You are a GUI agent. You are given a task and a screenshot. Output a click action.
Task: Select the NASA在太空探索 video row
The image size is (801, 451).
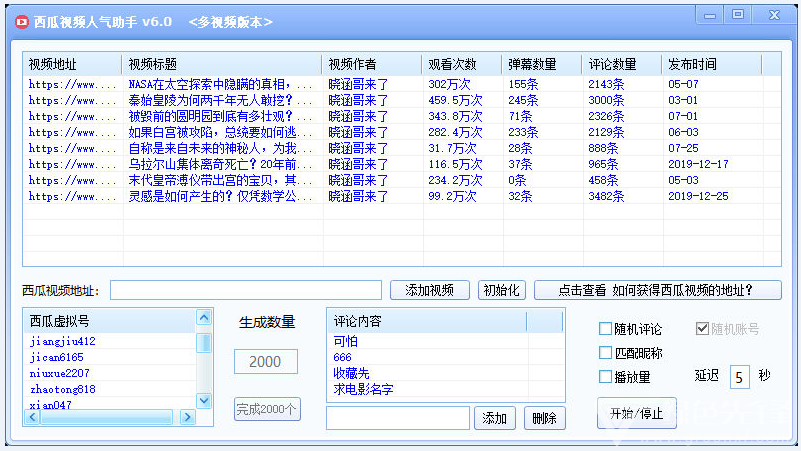pyautogui.click(x=402, y=84)
